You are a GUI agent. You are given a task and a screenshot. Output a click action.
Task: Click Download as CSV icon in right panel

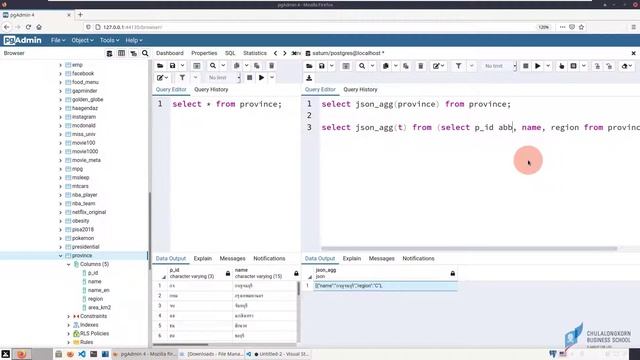[309, 78]
